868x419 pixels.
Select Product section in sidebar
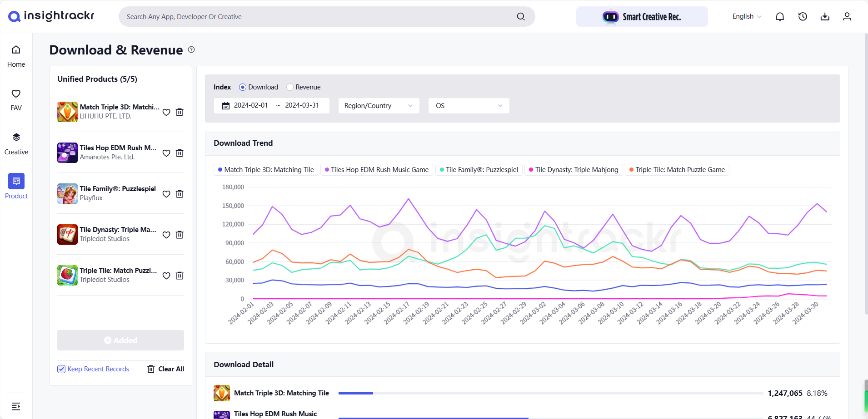[x=16, y=187]
